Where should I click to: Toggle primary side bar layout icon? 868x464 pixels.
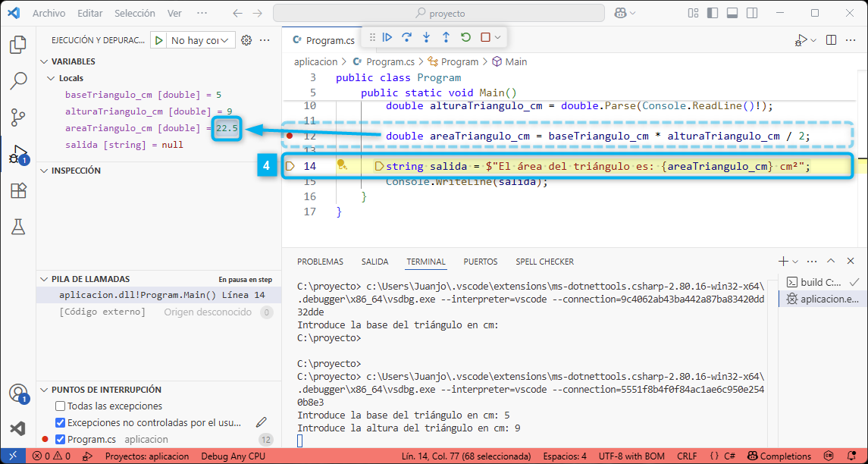pyautogui.click(x=712, y=13)
